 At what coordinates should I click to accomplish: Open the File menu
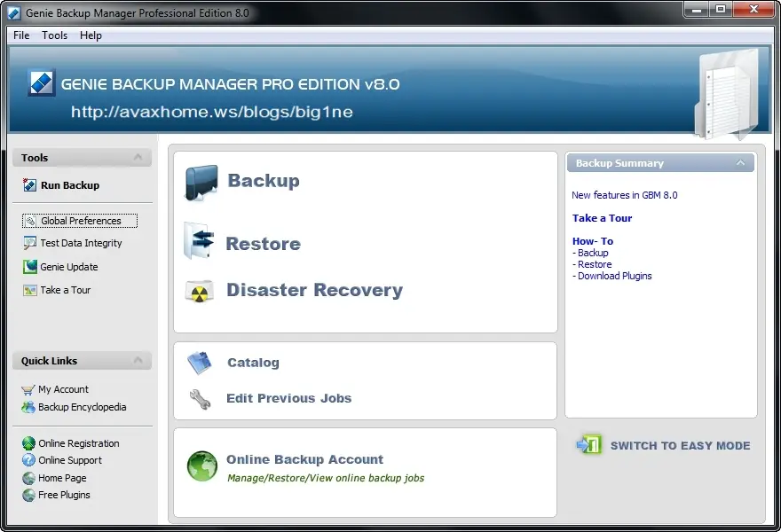(21, 35)
